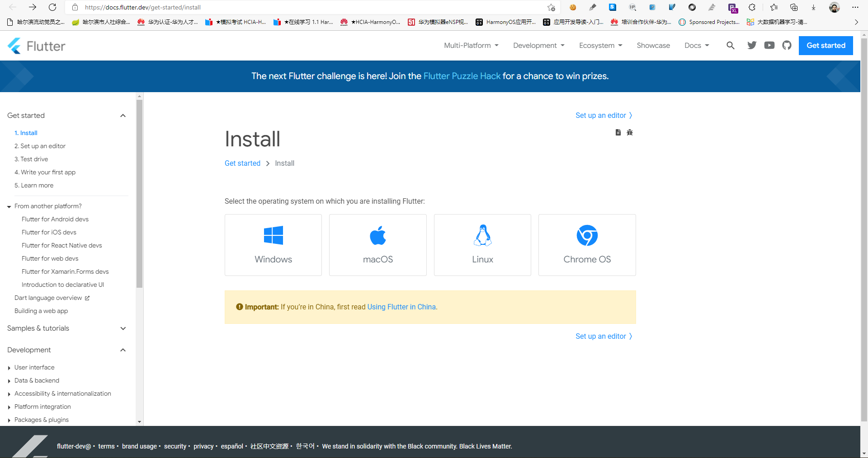
Task: Open 'Using Flutter in China' link
Action: pyautogui.click(x=401, y=307)
